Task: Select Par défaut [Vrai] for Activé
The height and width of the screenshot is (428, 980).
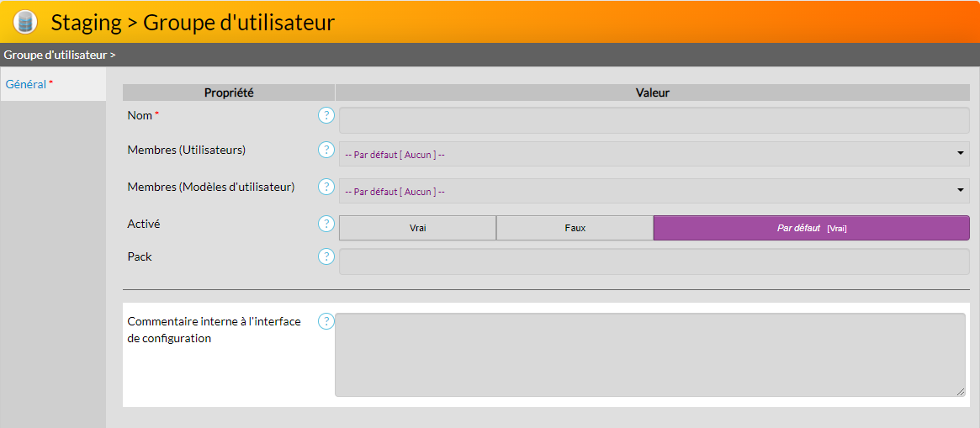Action: (811, 228)
